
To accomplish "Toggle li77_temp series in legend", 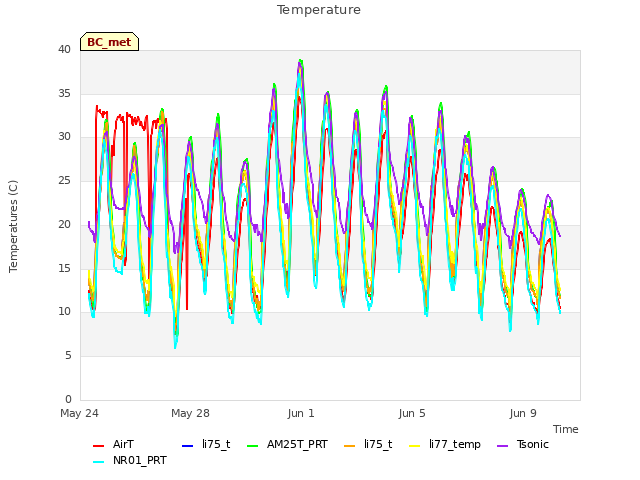I will pos(445,444).
